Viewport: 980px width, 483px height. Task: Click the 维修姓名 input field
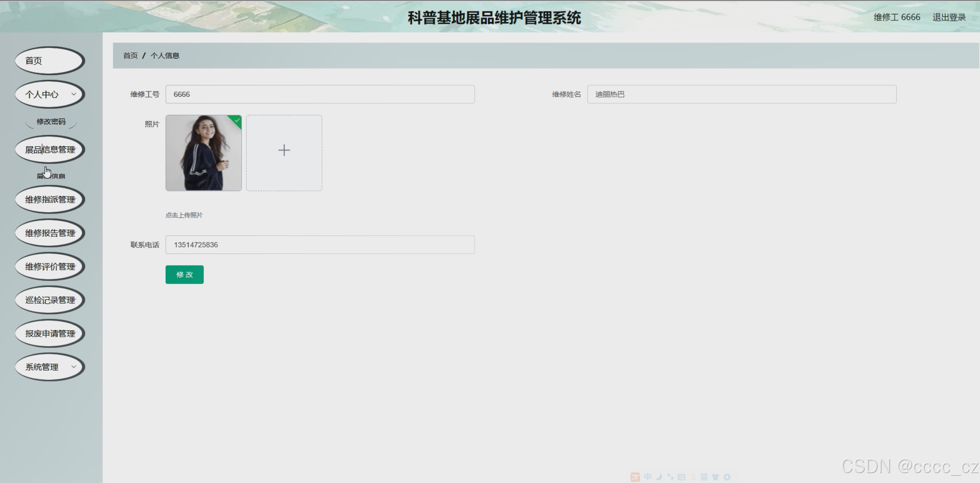click(741, 94)
